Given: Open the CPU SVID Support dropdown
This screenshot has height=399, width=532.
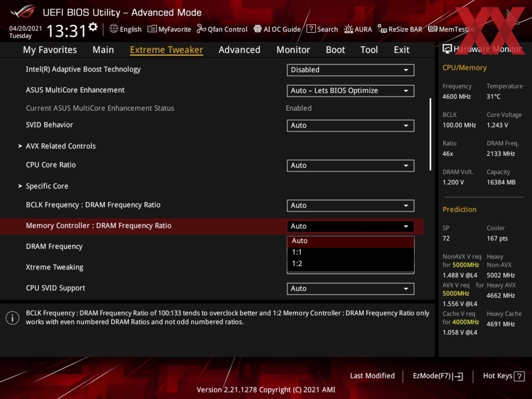Looking at the screenshot, I should click(350, 288).
